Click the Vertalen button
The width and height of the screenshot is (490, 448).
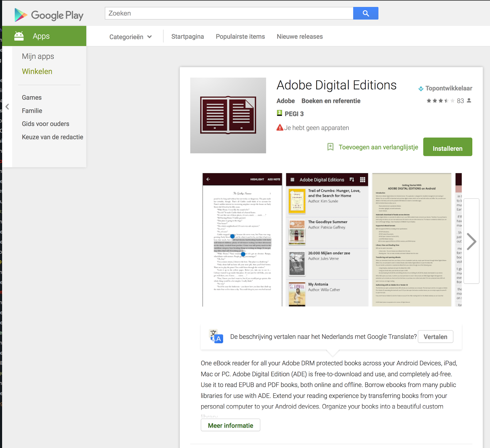[x=435, y=337]
